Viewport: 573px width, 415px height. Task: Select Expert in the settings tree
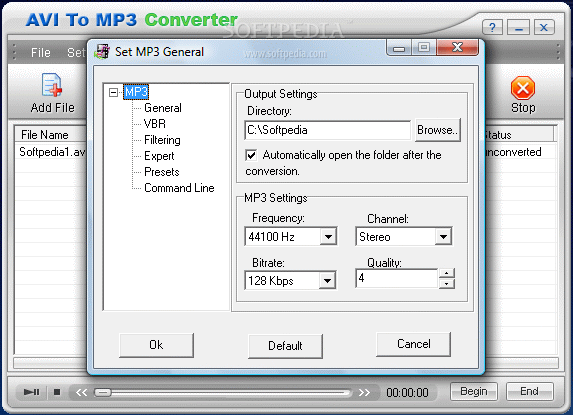tap(159, 156)
